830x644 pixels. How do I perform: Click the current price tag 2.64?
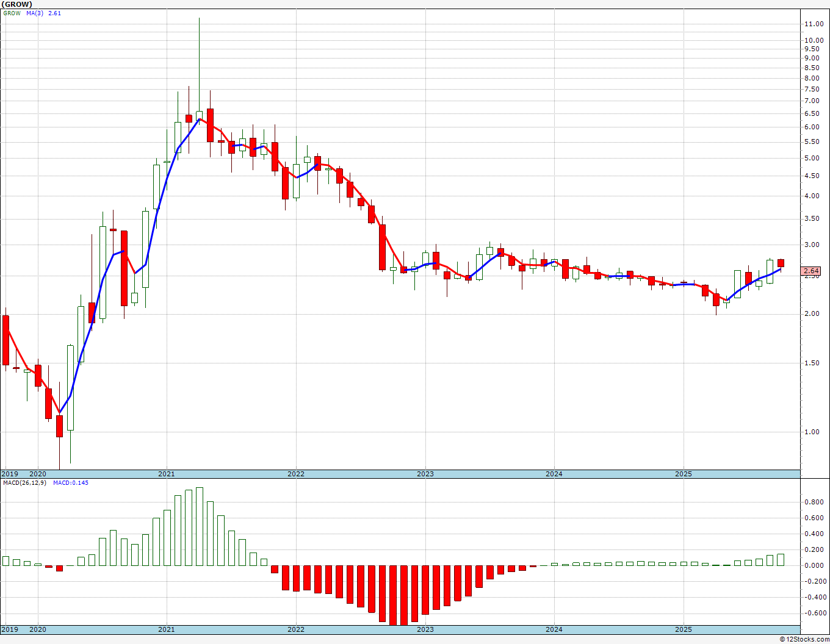tap(811, 271)
